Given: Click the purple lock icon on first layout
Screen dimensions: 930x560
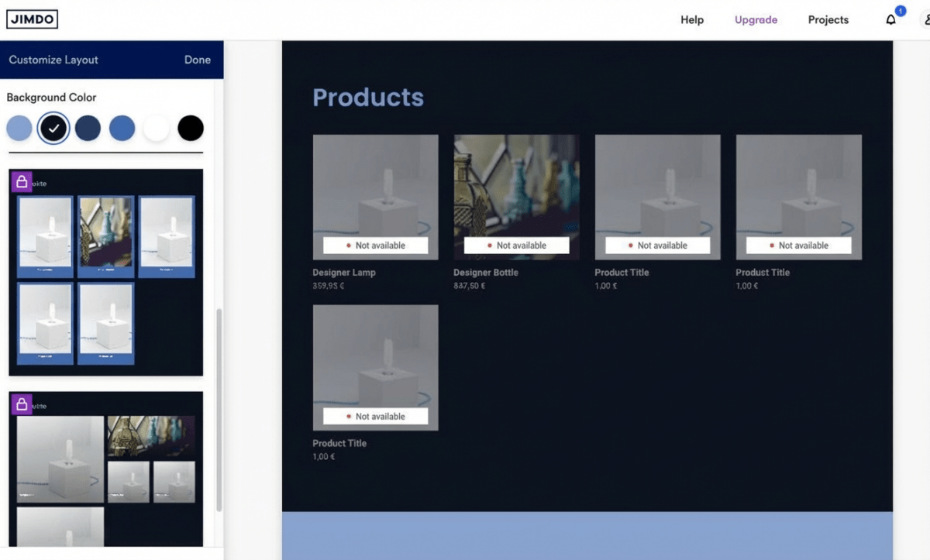Looking at the screenshot, I should pos(22,182).
